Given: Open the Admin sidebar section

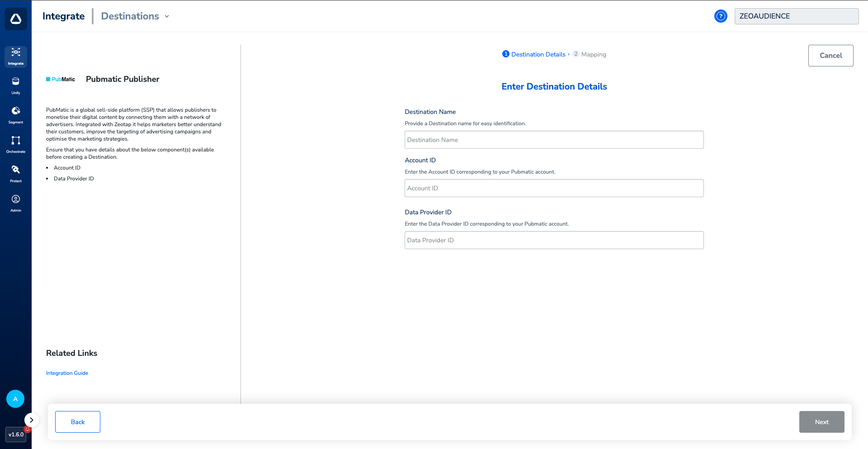Looking at the screenshot, I should pyautogui.click(x=16, y=203).
